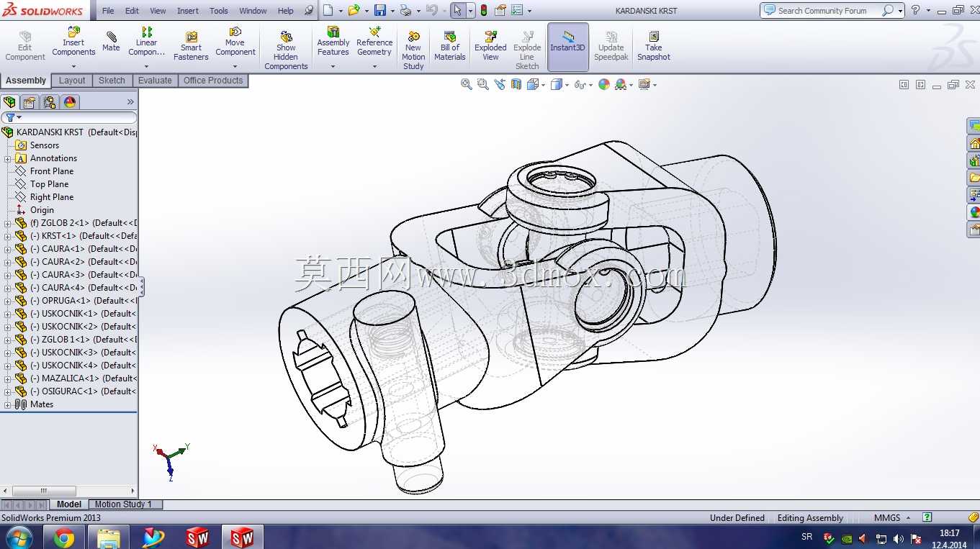Open the Insert Components dropdown arrow

click(73, 67)
